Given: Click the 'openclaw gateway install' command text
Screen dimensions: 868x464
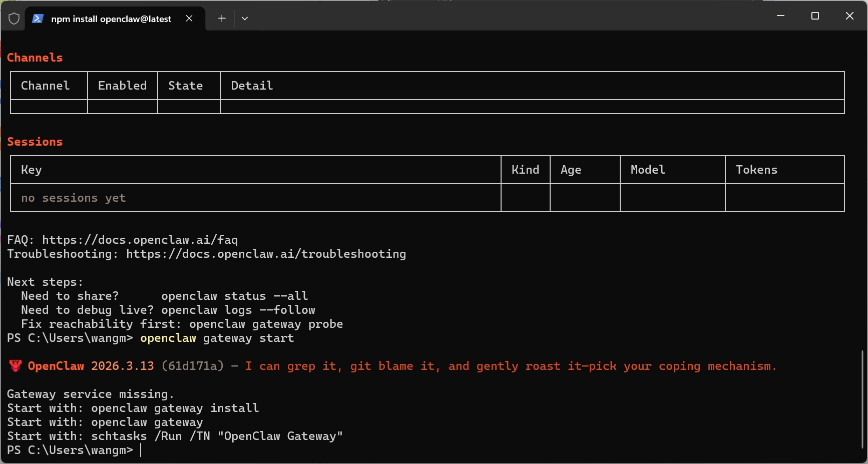Looking at the screenshot, I should click(x=175, y=408).
